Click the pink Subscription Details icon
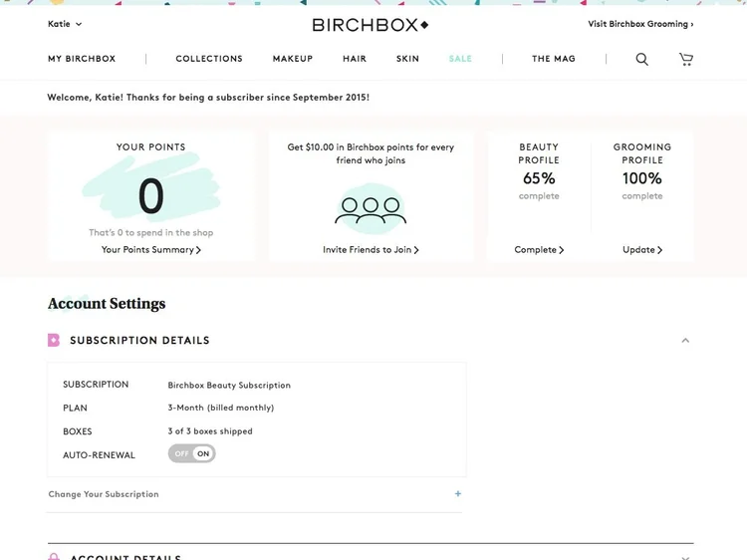Image resolution: width=747 pixels, height=560 pixels. pyautogui.click(x=54, y=341)
